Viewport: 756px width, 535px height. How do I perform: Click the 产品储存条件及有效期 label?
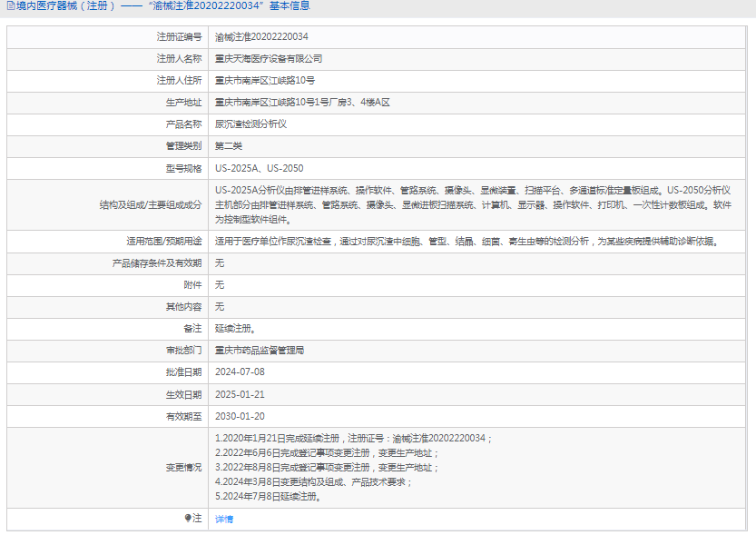point(157,263)
